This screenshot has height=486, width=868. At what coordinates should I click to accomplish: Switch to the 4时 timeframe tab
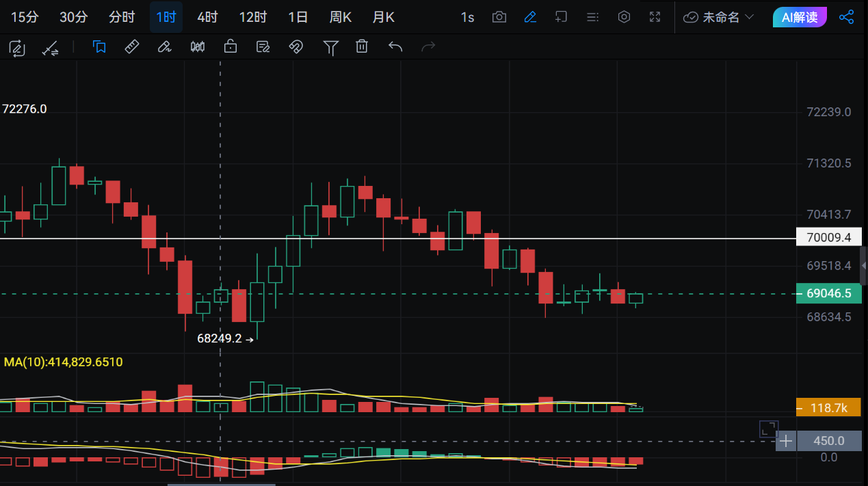(x=207, y=17)
